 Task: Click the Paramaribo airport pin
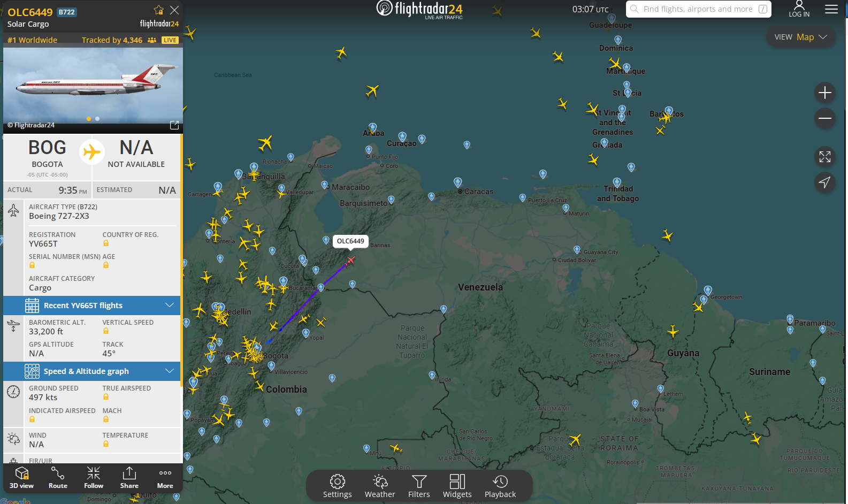790,320
